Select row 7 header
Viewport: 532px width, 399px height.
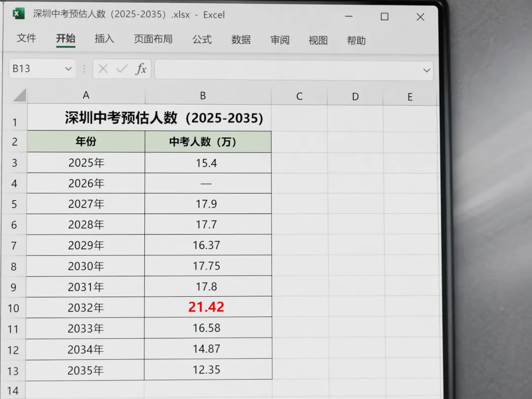coord(14,245)
